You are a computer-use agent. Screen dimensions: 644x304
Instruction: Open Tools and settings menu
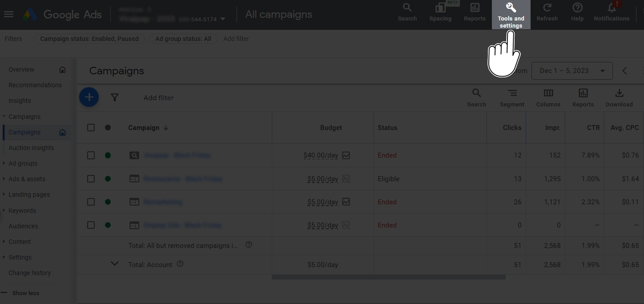click(x=511, y=15)
